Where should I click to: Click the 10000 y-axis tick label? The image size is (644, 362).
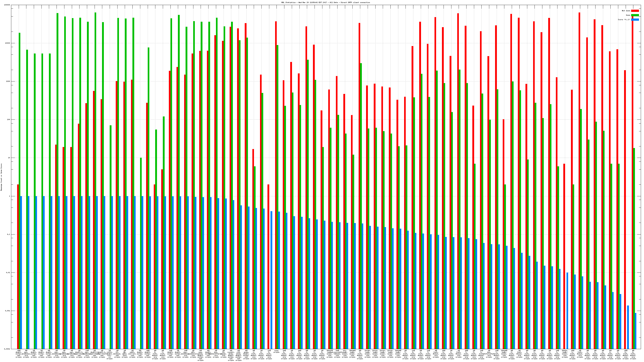pos(7,43)
